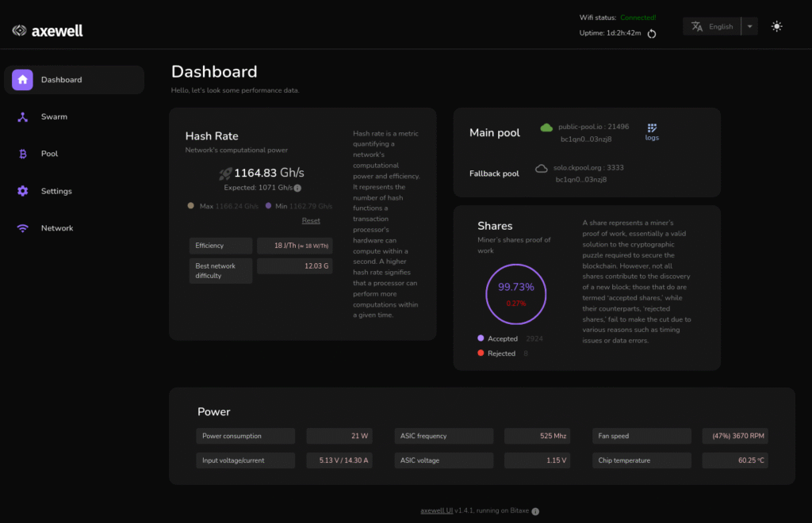This screenshot has height=523, width=812.
Task: Reset the hash rate max/min values
Action: 311,220
